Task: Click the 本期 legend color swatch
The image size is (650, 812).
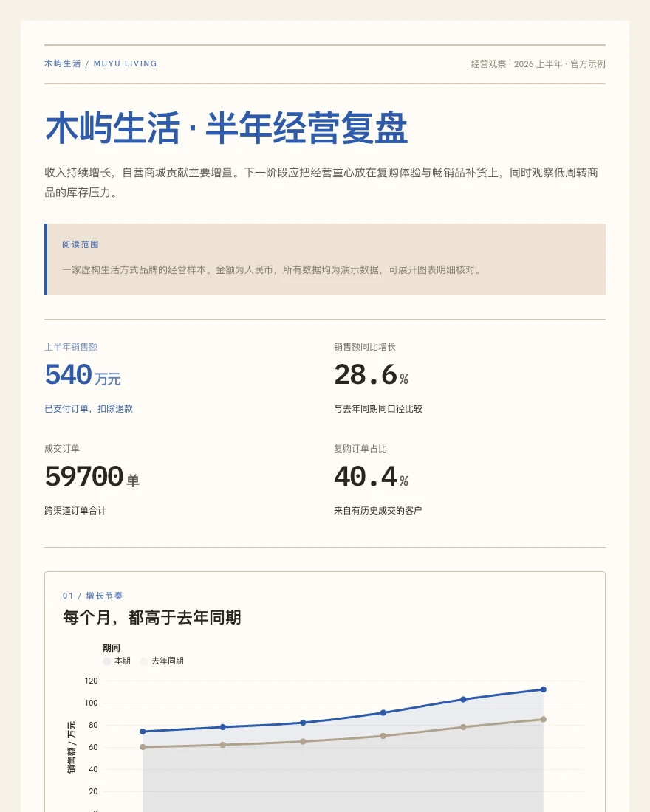Action: (x=107, y=661)
